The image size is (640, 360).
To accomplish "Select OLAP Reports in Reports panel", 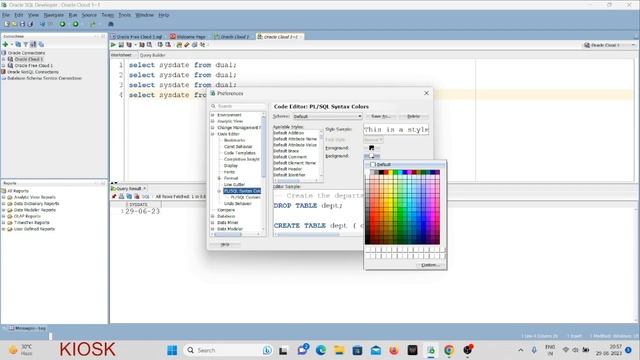I will click(x=27, y=216).
